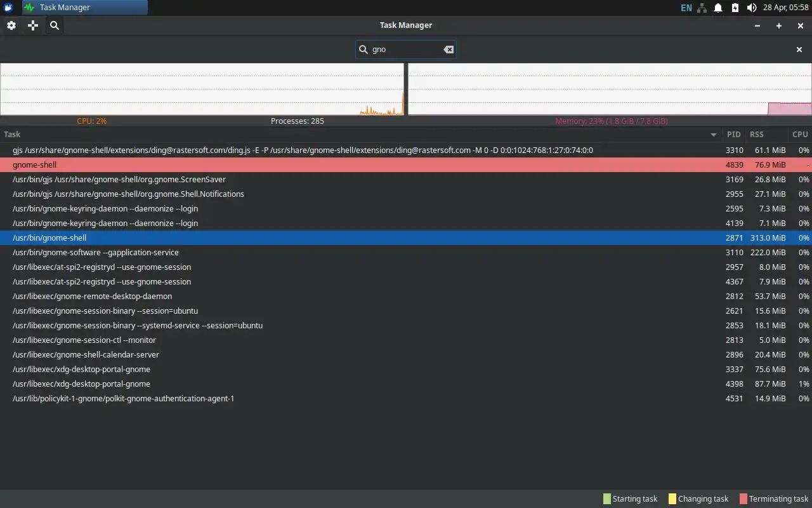The width and height of the screenshot is (812, 508).
Task: Select the org.gnome.Shell.Notifications process row
Action: tap(406, 194)
